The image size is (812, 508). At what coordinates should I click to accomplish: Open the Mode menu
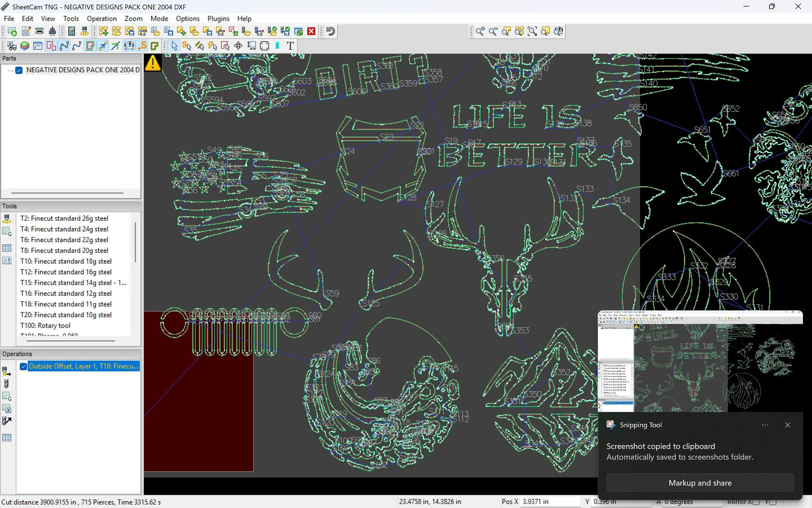coord(159,19)
